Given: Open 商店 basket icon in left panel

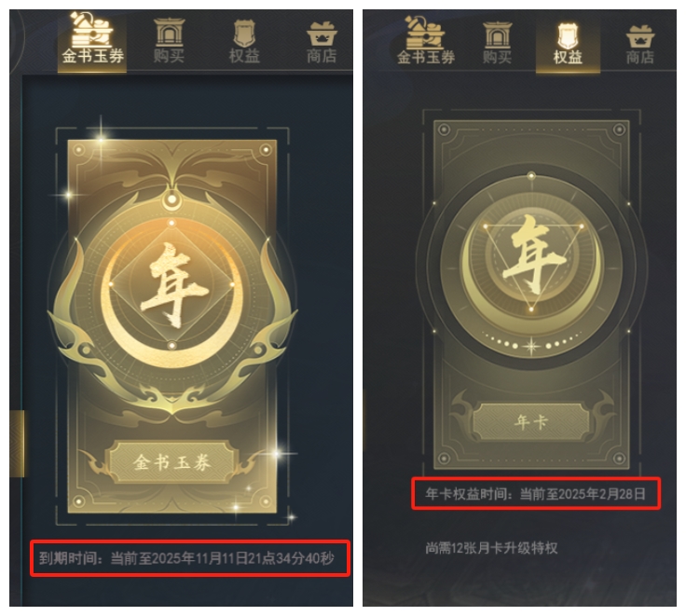Looking at the screenshot, I should pyautogui.click(x=322, y=34).
